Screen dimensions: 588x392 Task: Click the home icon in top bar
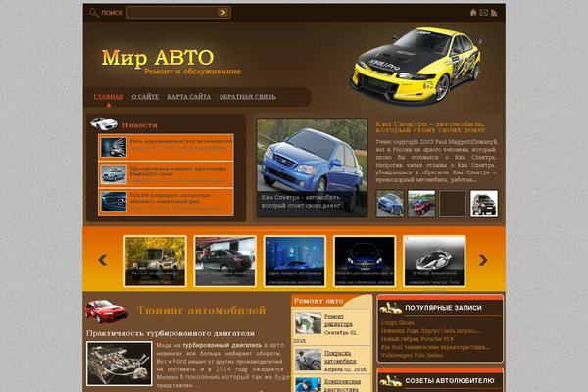tap(473, 13)
